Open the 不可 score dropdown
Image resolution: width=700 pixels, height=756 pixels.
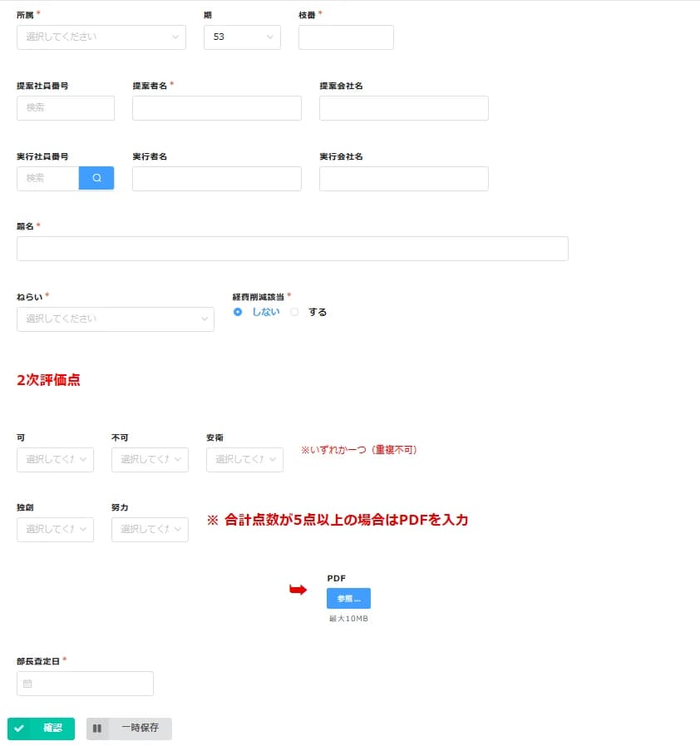pos(150,459)
